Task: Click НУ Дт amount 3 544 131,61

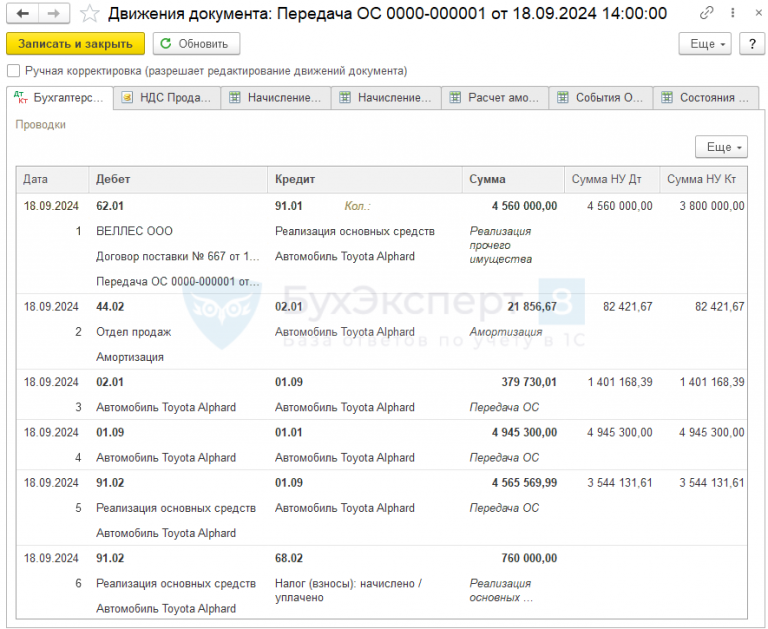Action: coord(620,484)
